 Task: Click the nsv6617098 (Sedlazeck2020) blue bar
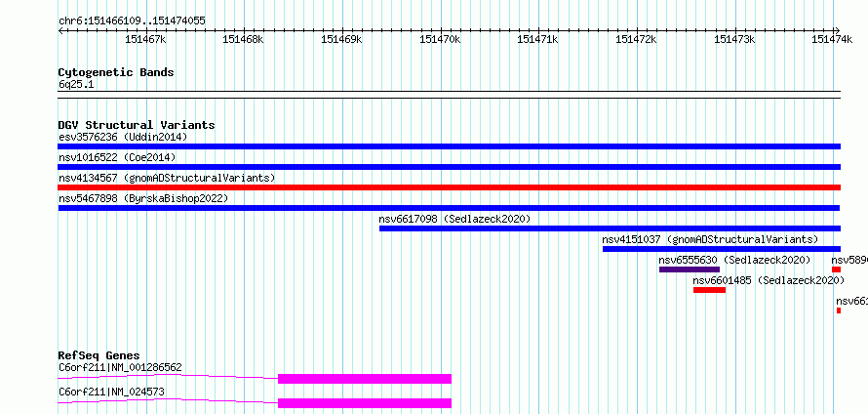(x=610, y=228)
